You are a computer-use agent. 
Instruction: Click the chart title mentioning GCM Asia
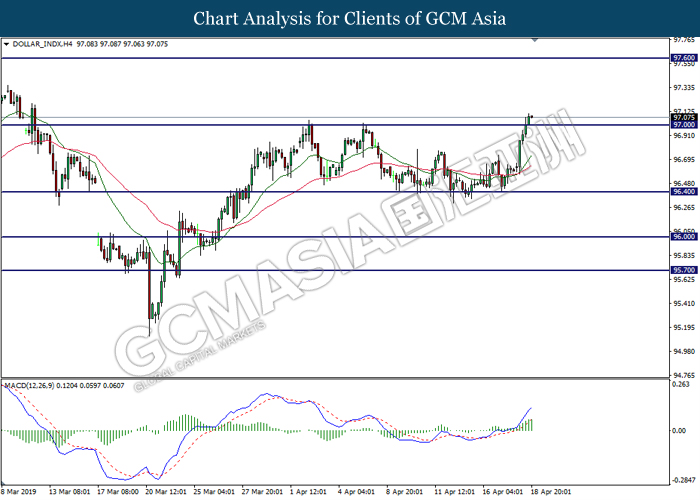pyautogui.click(x=349, y=18)
